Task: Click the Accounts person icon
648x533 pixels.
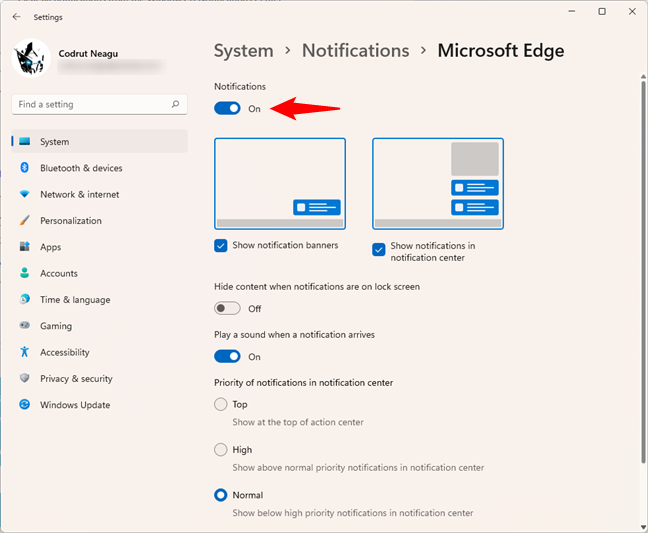Action: (25, 273)
